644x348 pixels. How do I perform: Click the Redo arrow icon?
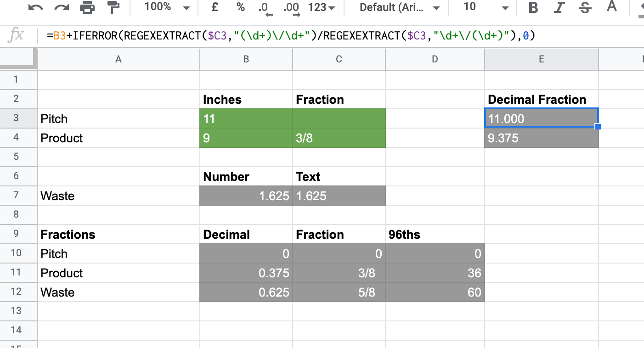tap(61, 7)
